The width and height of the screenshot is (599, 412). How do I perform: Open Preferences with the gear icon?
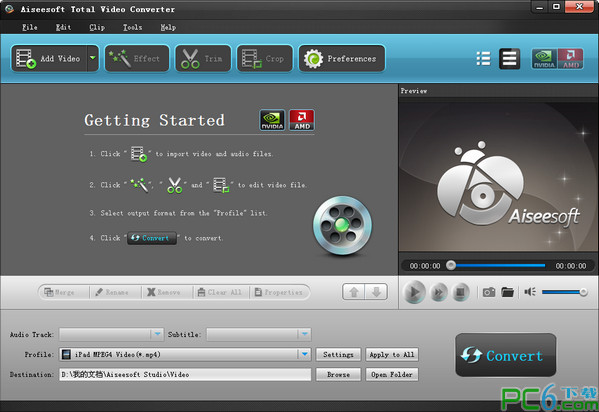(x=342, y=58)
